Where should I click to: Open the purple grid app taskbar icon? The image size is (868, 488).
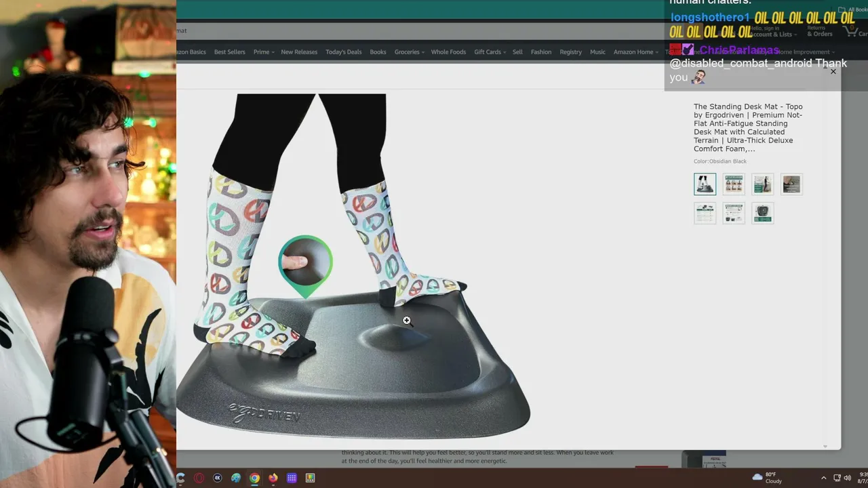292,478
